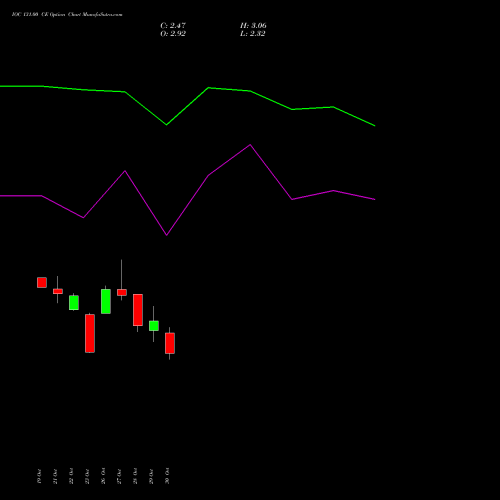500x500 pixels.
Task: Click the red candlestick for 28 Oct
Action: coord(138,310)
